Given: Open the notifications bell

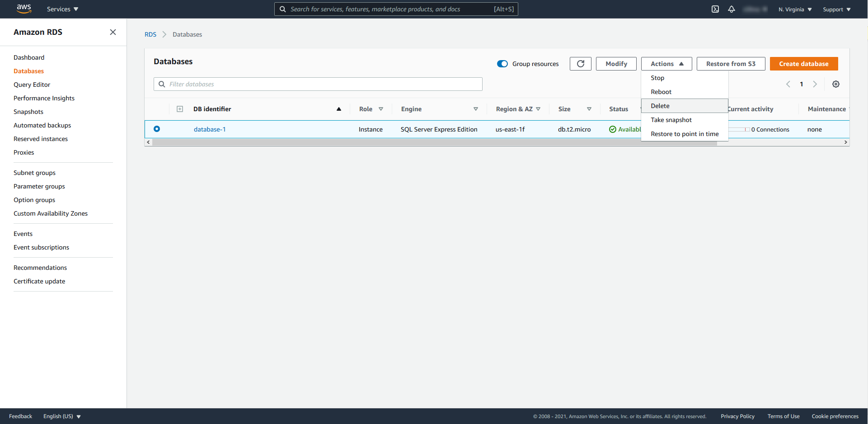Looking at the screenshot, I should [x=732, y=9].
